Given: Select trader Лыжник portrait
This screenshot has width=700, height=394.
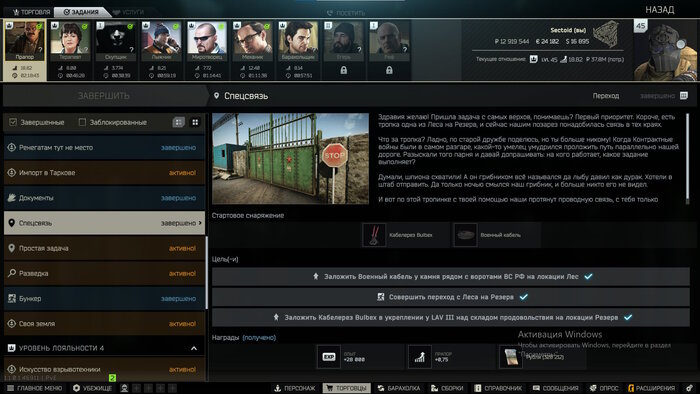Looking at the screenshot, I should pyautogui.click(x=161, y=41).
